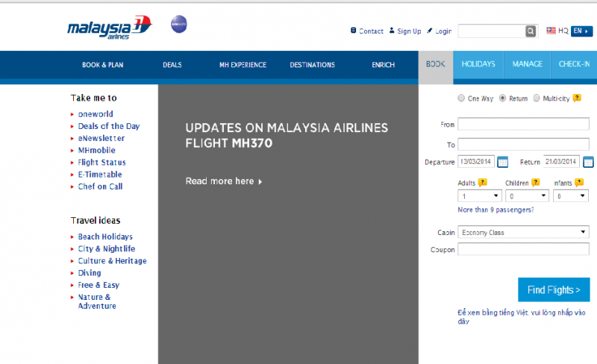Viewport: 597px width, 364px height.
Task: Switch to the HOLIDAYS tab
Action: pyautogui.click(x=478, y=65)
